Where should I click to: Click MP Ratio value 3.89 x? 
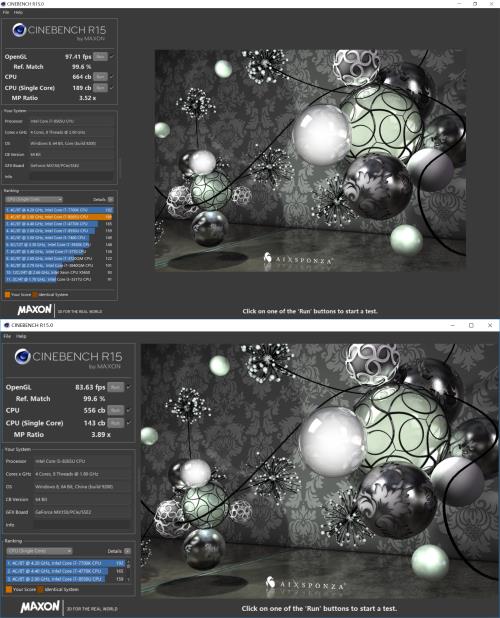pos(100,434)
